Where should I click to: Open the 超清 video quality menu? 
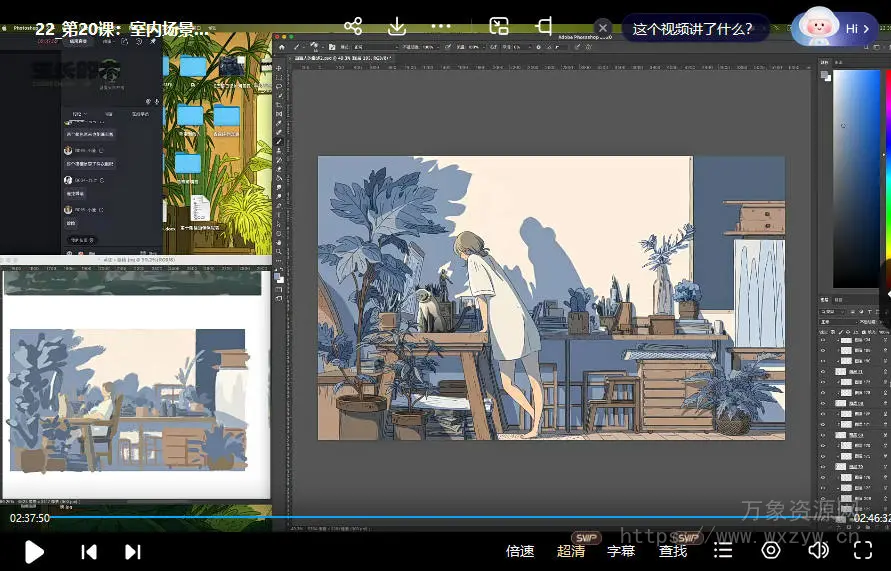pos(571,551)
